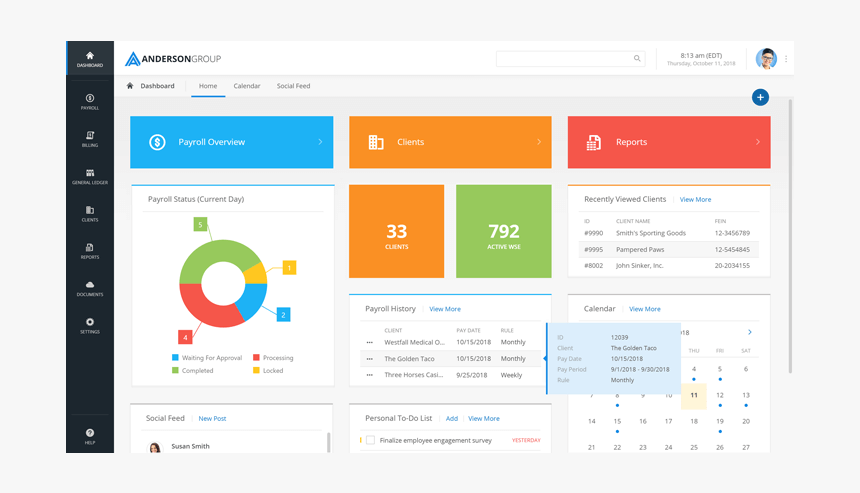Click the search magnifier icon
This screenshot has width=860, height=493.
click(x=637, y=59)
